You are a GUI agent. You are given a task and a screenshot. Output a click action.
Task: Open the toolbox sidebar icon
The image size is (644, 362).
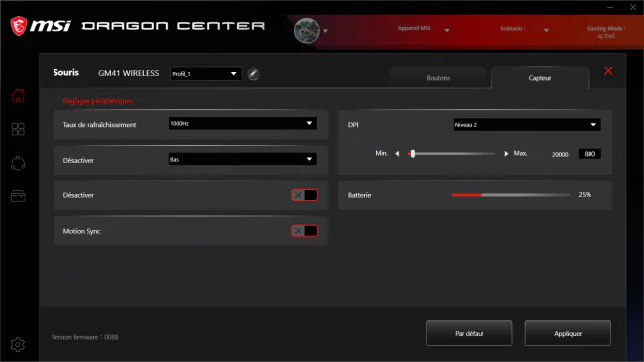point(18,196)
